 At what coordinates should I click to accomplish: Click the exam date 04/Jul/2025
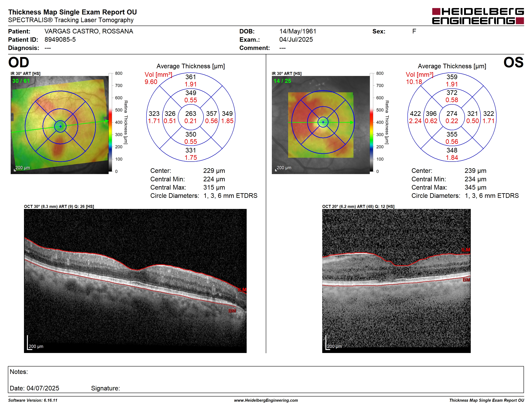coord(296,39)
